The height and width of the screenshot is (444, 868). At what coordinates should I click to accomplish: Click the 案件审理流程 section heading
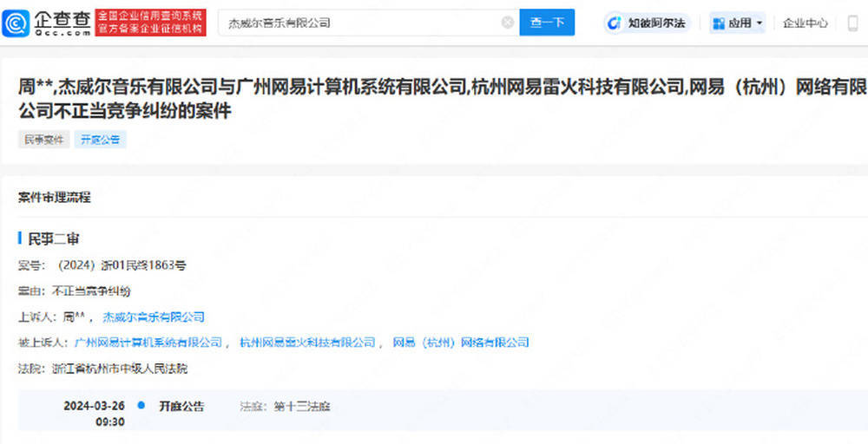coord(54,198)
